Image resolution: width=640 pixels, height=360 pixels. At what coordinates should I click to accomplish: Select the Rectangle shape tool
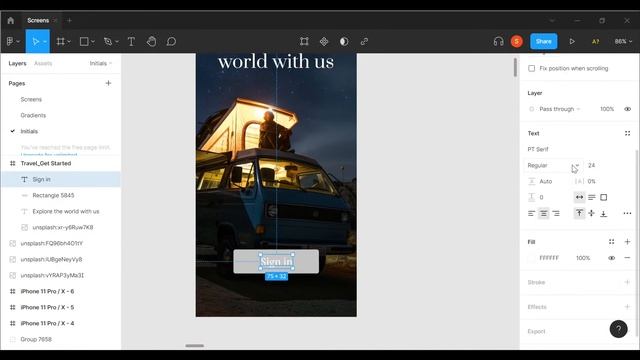coord(84,41)
